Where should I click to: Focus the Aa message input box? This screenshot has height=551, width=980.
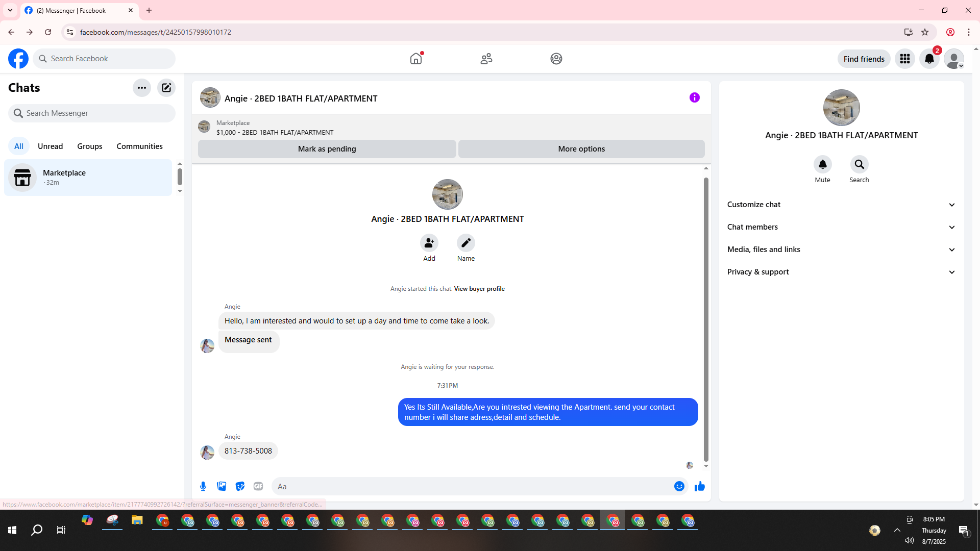point(473,486)
